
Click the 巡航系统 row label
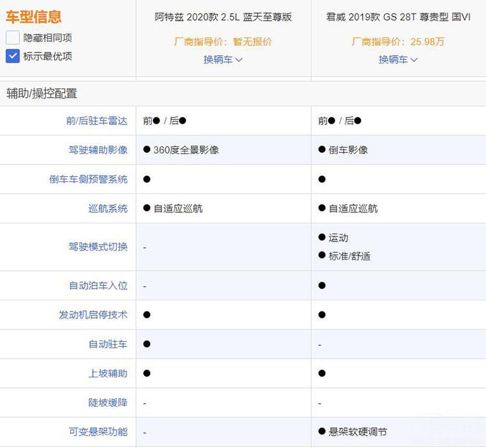[x=108, y=208]
